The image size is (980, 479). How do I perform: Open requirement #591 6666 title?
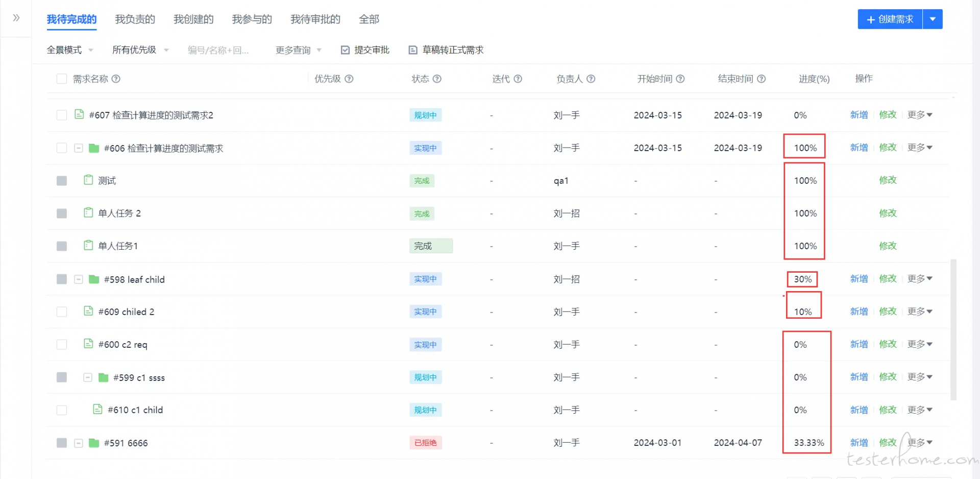point(126,443)
